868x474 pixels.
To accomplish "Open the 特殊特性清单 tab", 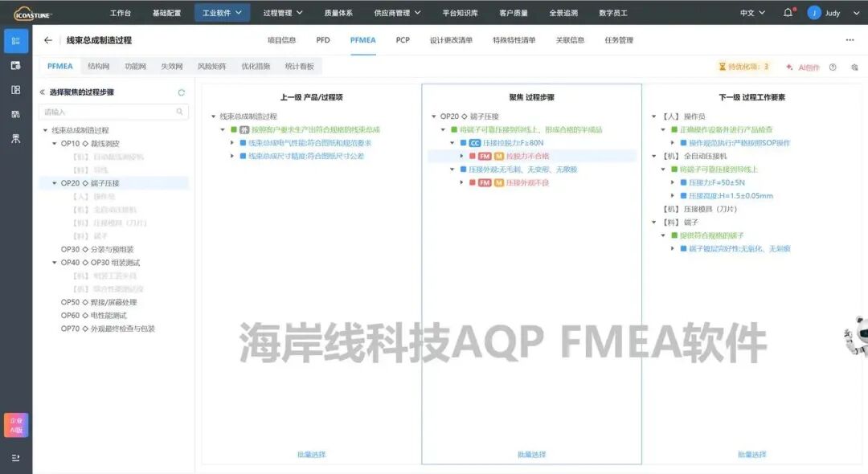I will click(514, 40).
